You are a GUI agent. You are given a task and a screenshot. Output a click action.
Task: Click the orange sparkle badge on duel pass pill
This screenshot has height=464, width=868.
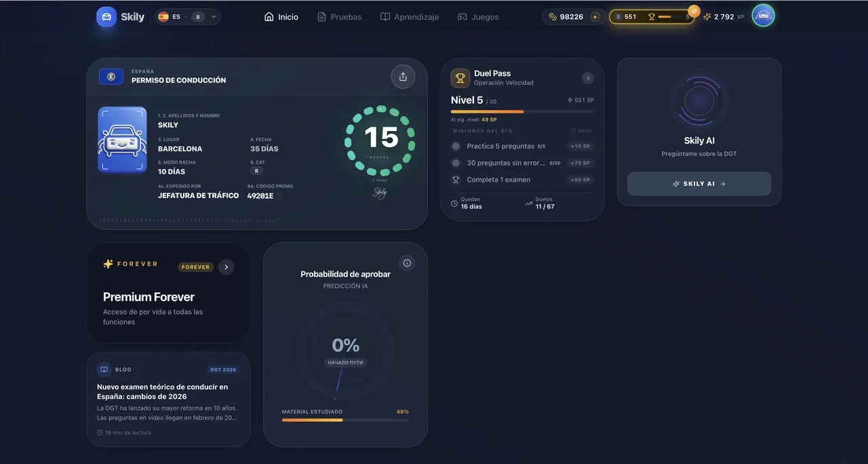[x=694, y=11]
